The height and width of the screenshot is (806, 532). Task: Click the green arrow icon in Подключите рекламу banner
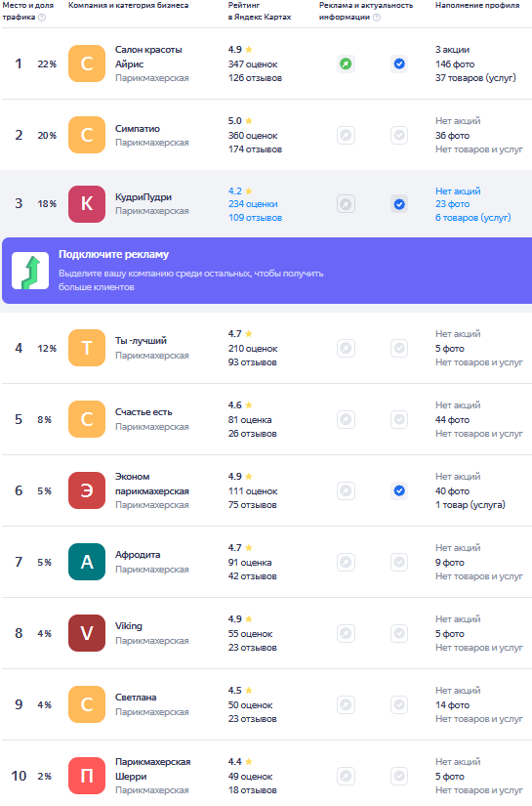(30, 271)
